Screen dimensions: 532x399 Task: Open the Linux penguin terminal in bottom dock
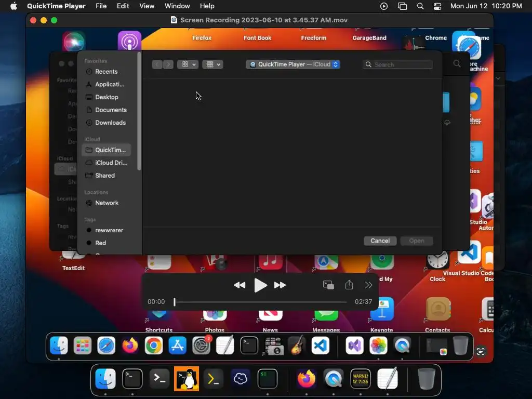[187, 379]
